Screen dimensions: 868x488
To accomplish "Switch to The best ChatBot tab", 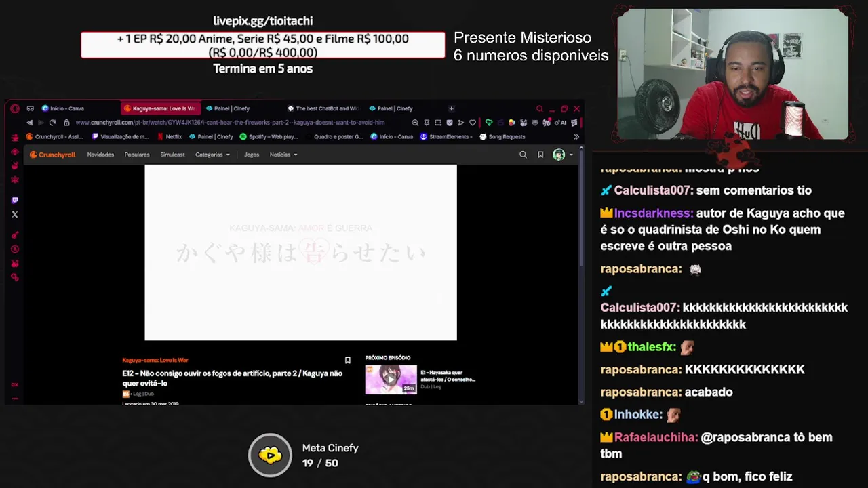I will point(323,108).
